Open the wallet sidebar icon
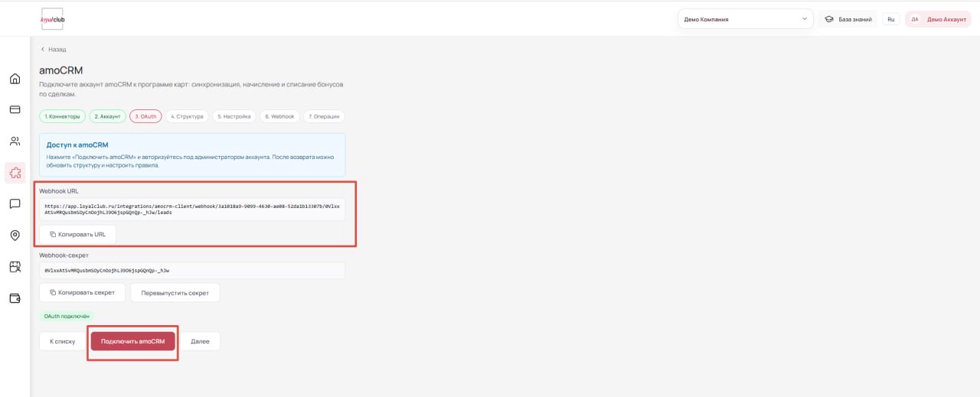This screenshot has width=980, height=397. (15, 298)
